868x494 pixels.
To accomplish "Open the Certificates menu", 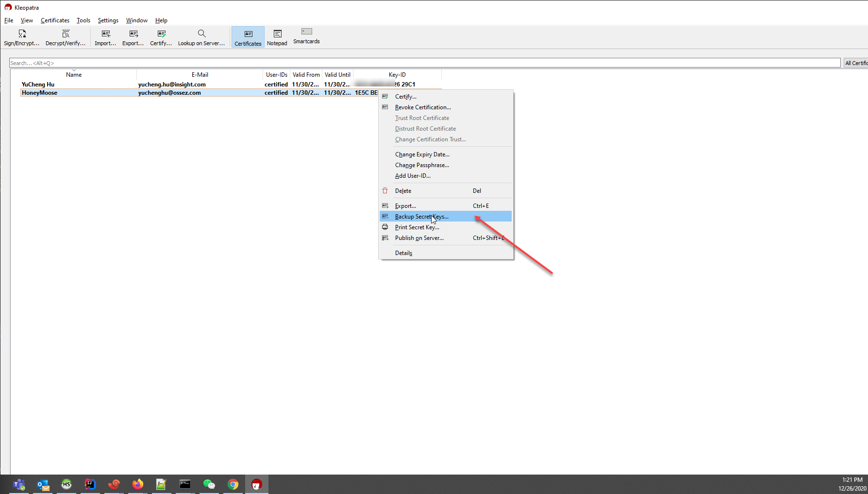I will pos(55,20).
